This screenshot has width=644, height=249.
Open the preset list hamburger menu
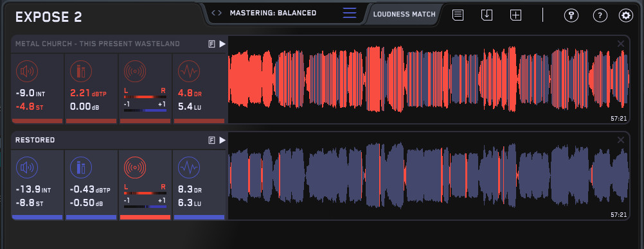click(350, 13)
